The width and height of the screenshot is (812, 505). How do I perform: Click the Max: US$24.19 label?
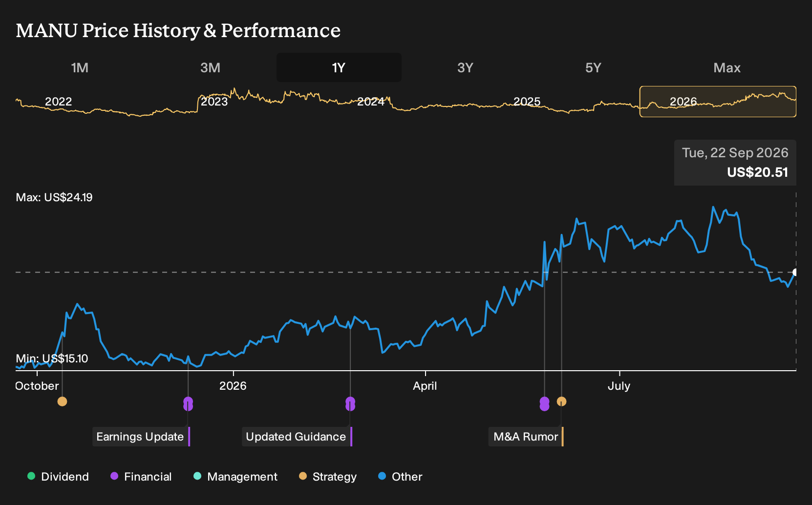click(x=54, y=197)
